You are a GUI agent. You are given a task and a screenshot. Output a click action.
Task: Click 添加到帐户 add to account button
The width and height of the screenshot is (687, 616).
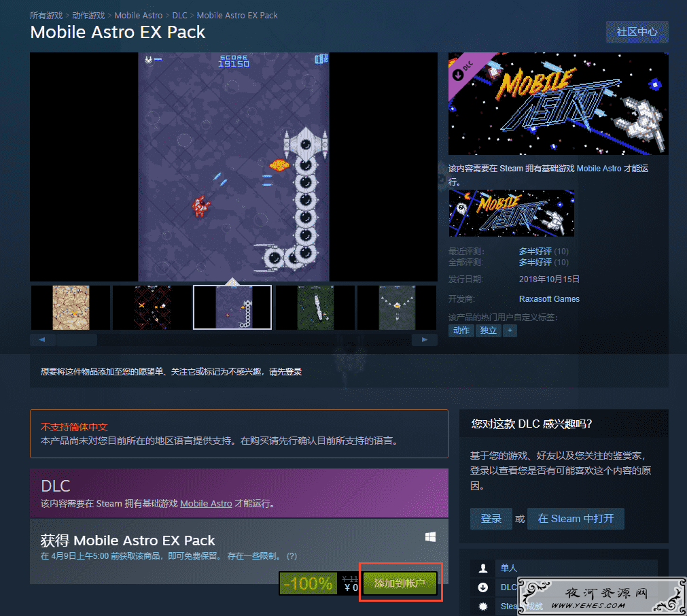pyautogui.click(x=400, y=583)
